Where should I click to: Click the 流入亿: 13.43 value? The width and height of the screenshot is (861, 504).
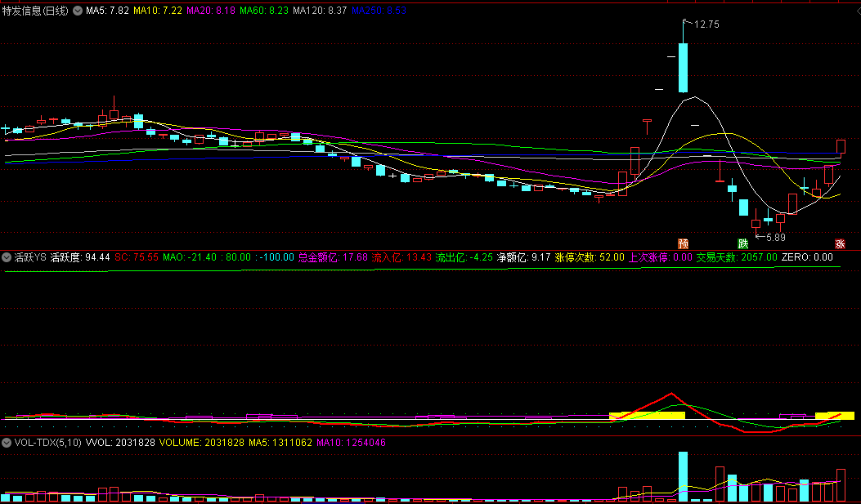[401, 257]
